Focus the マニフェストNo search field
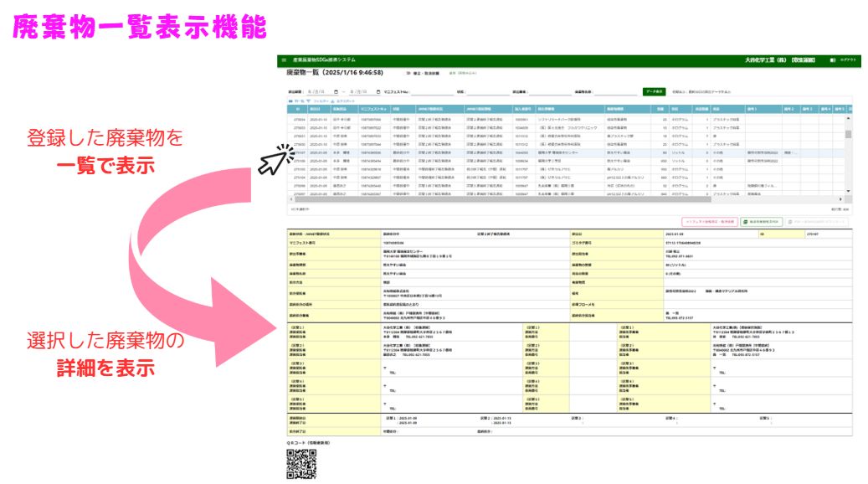 point(433,91)
